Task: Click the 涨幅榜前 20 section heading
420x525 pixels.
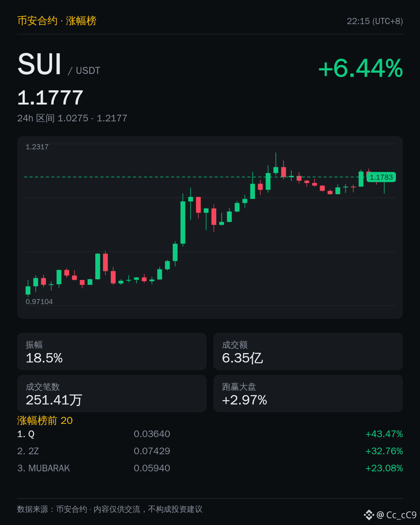Action: point(45,420)
